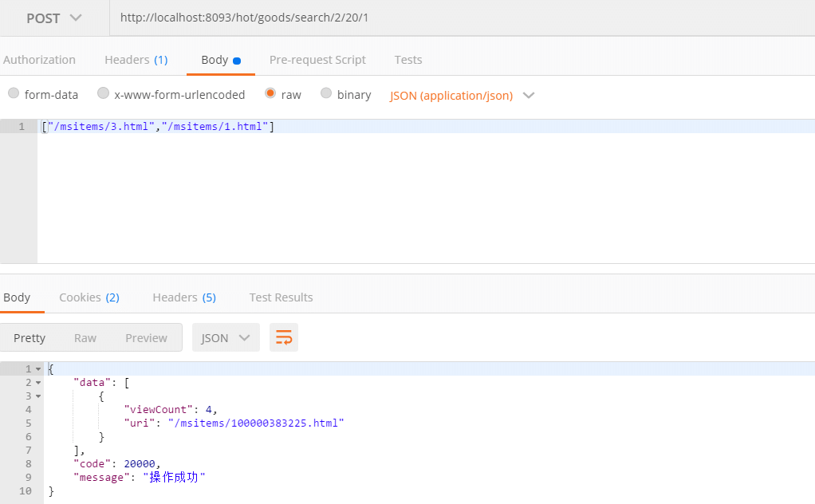View the Test Results tab

pyautogui.click(x=281, y=297)
